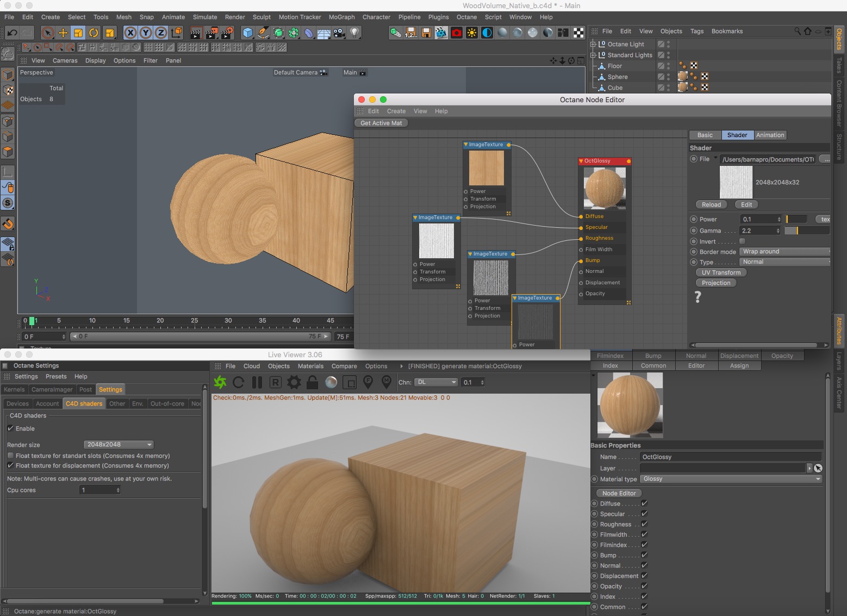Click the Rotate tool icon

[x=94, y=33]
